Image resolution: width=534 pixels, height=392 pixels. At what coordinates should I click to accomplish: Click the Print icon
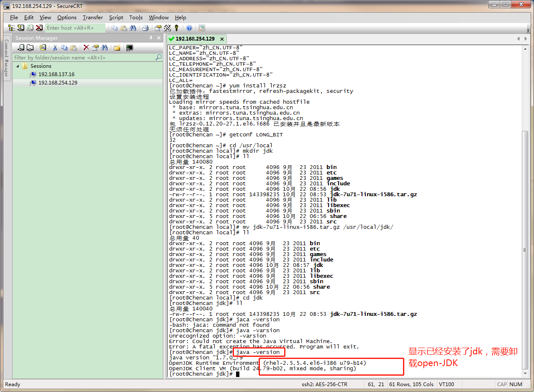coord(145,28)
